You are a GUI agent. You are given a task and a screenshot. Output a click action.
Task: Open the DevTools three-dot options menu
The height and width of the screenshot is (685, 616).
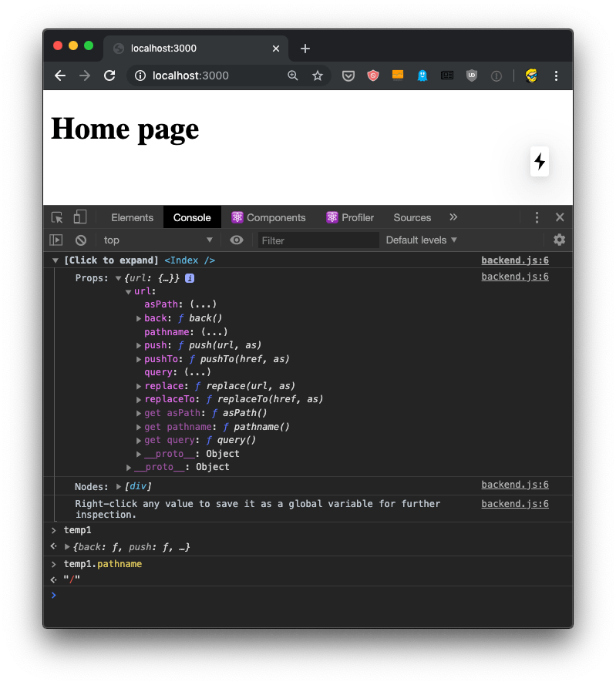coord(537,217)
